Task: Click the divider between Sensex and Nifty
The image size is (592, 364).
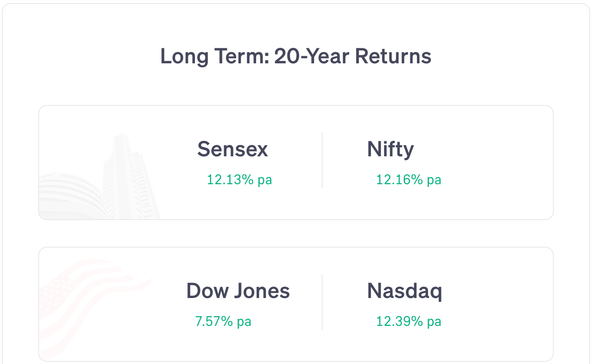Action: [322, 160]
